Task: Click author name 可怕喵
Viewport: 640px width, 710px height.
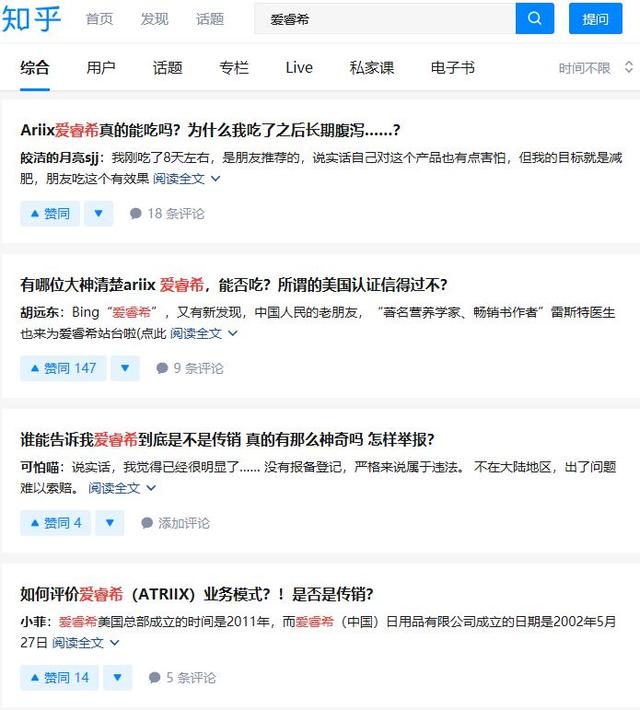Action: coord(39,467)
